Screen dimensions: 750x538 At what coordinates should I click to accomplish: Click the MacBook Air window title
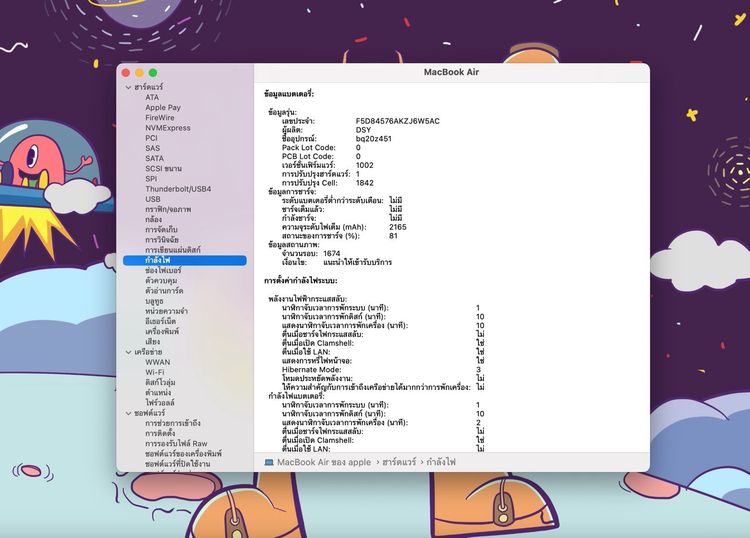(451, 72)
